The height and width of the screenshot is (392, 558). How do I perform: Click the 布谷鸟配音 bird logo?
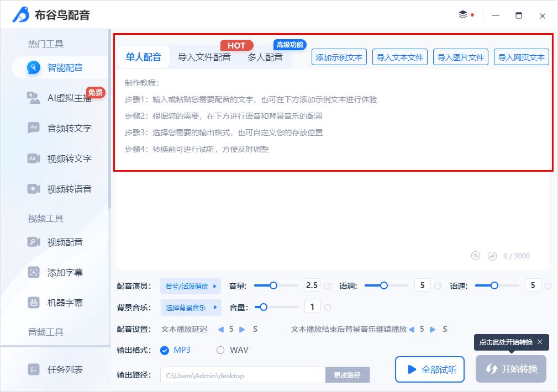click(x=21, y=14)
